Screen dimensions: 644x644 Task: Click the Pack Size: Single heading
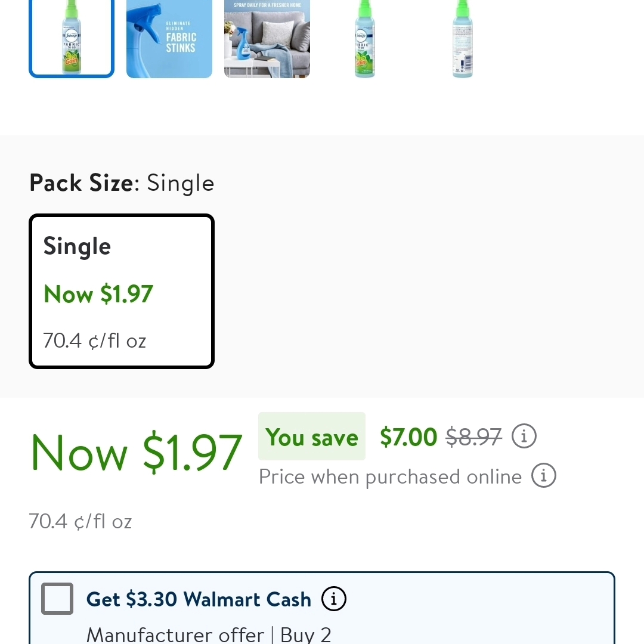pos(122,183)
